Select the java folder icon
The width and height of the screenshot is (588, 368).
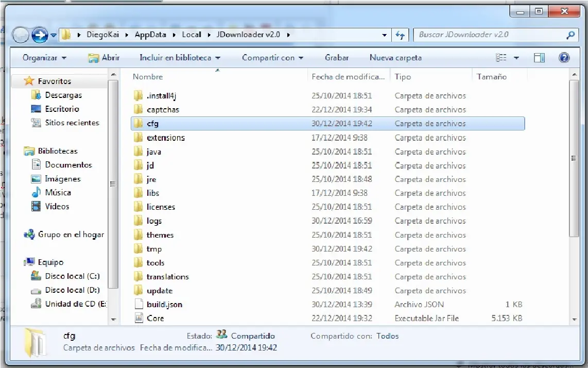click(x=139, y=152)
